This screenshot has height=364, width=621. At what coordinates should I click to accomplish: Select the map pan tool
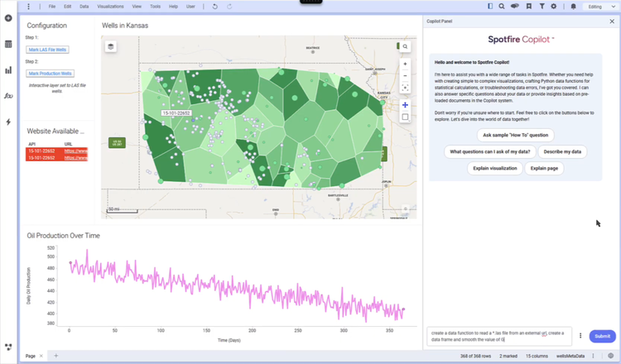click(405, 105)
